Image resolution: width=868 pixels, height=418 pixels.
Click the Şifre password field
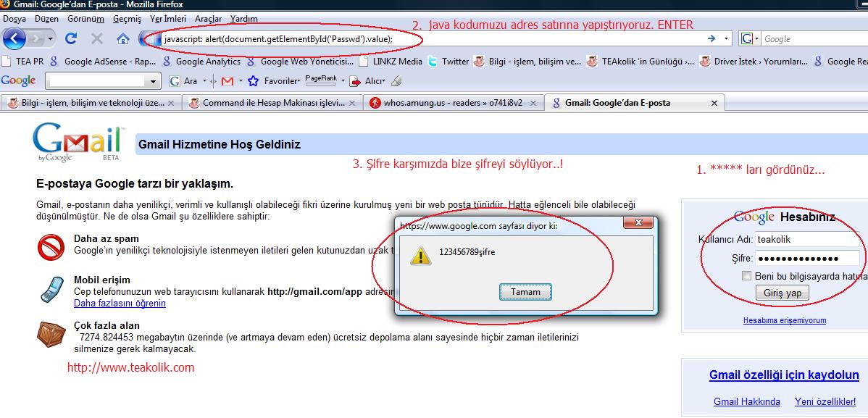(x=806, y=258)
